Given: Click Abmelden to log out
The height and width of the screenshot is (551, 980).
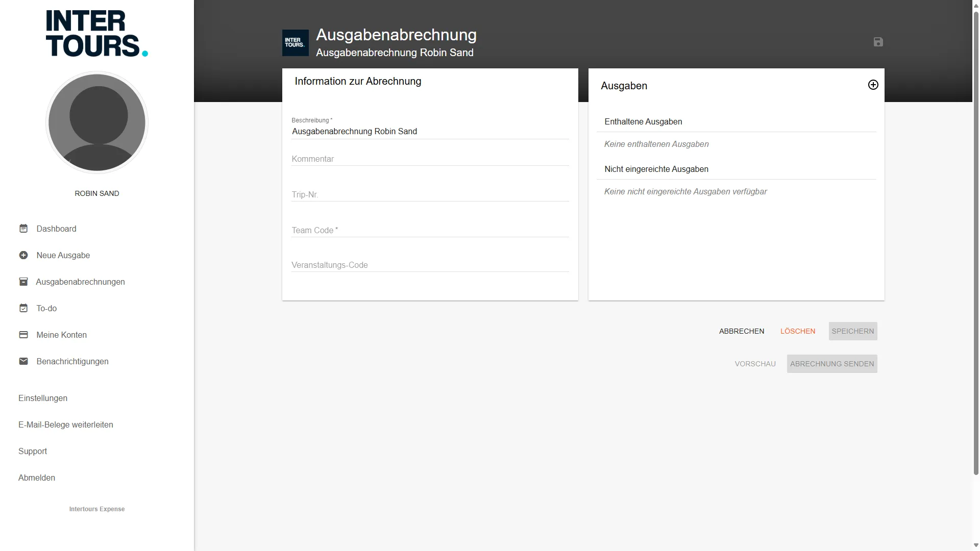Looking at the screenshot, I should click(36, 478).
